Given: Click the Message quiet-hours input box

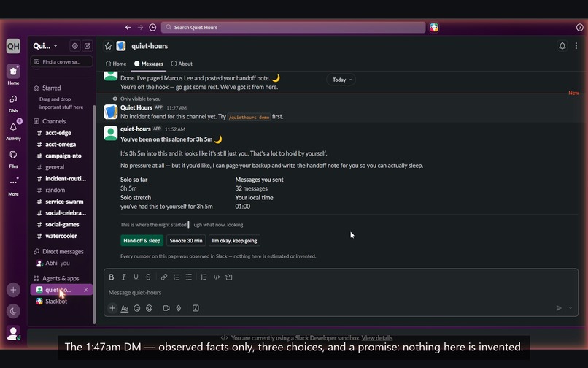Looking at the screenshot, I should coord(341,293).
